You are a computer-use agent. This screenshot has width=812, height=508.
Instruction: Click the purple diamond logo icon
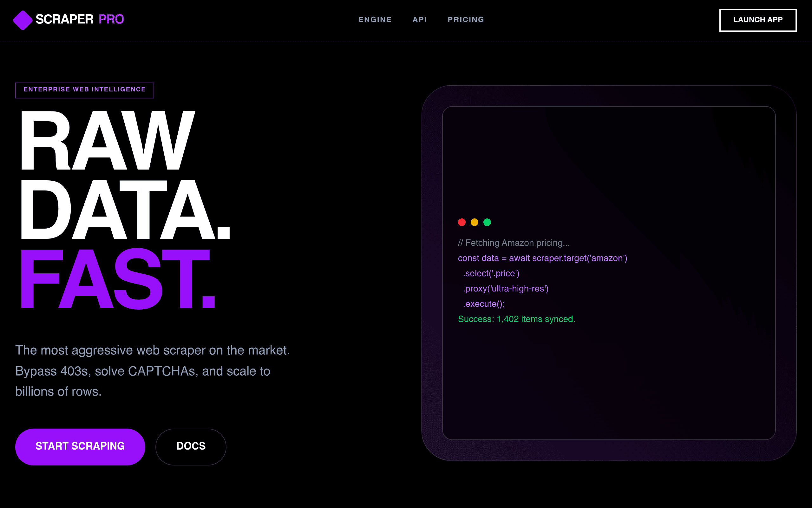click(23, 20)
